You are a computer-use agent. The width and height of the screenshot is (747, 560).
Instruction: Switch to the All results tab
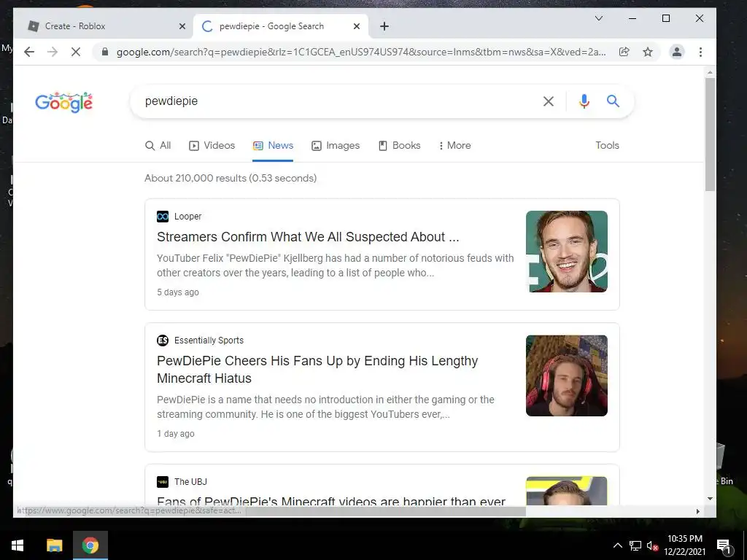(x=158, y=146)
